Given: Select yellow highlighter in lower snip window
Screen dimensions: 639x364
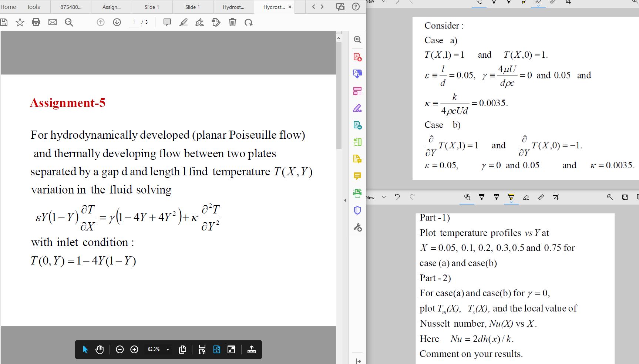Looking at the screenshot, I should coord(511,197).
